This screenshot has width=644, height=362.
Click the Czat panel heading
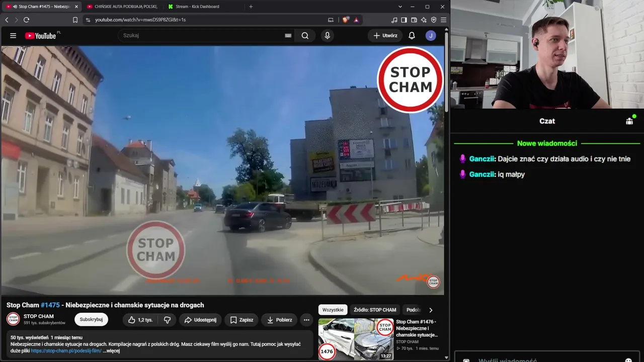click(x=547, y=121)
